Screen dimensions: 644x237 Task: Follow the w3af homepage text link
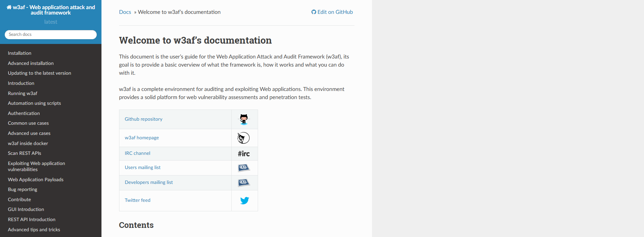[142, 138]
